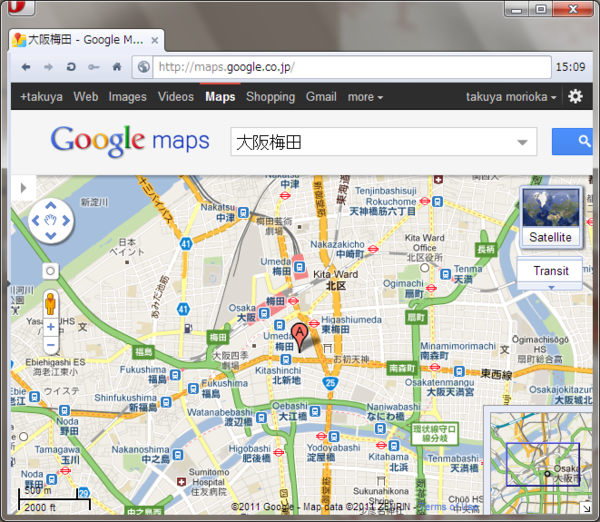Click the Sumitomo Hospital cross icon
The height and width of the screenshot is (522, 600).
point(181,482)
